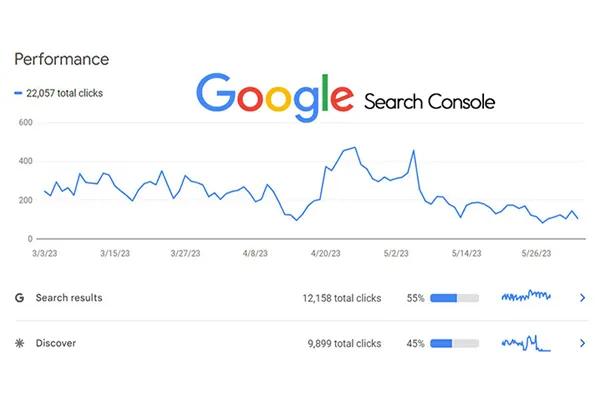The height and width of the screenshot is (400, 600).
Task: Click the Search results row label
Action: point(69,298)
